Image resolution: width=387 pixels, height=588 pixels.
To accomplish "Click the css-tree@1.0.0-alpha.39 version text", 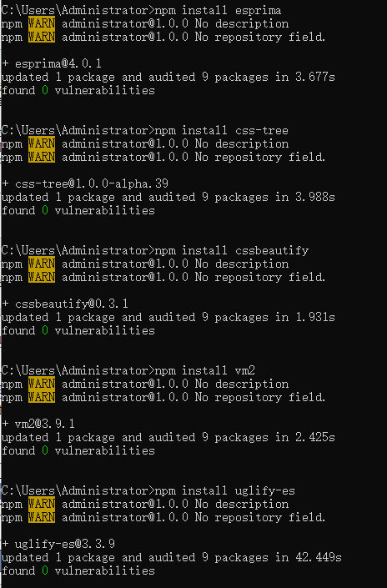I will click(x=92, y=183).
